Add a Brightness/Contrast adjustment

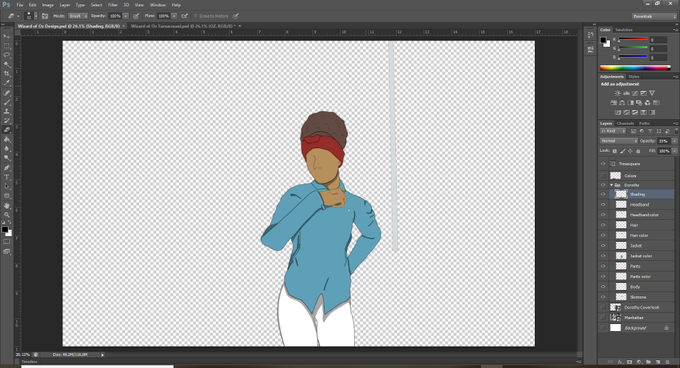pos(618,93)
